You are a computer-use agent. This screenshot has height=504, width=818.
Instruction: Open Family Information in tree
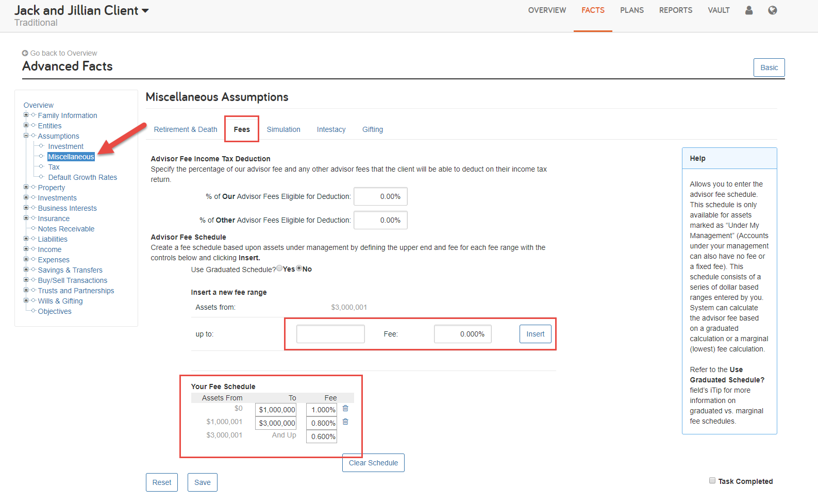(x=68, y=115)
